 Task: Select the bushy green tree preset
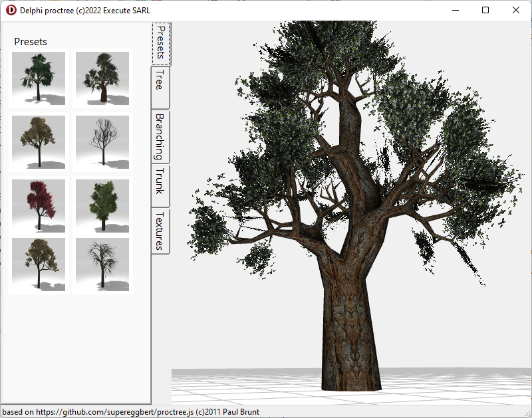(102, 206)
